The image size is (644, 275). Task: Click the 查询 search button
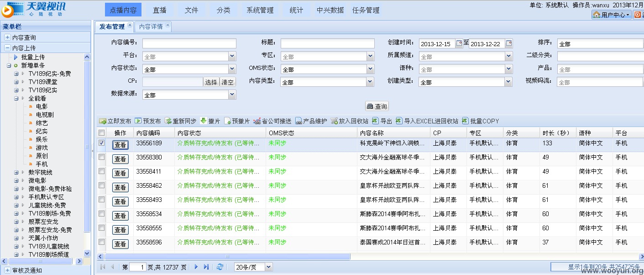[x=377, y=106]
